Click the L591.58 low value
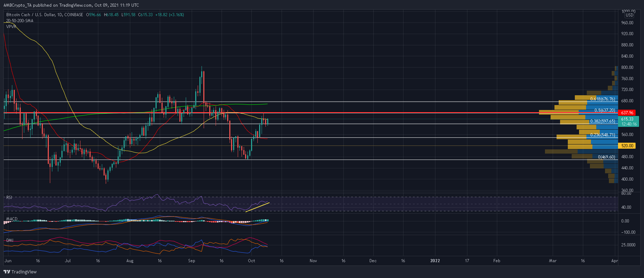644x278 pixels. pyautogui.click(x=129, y=15)
